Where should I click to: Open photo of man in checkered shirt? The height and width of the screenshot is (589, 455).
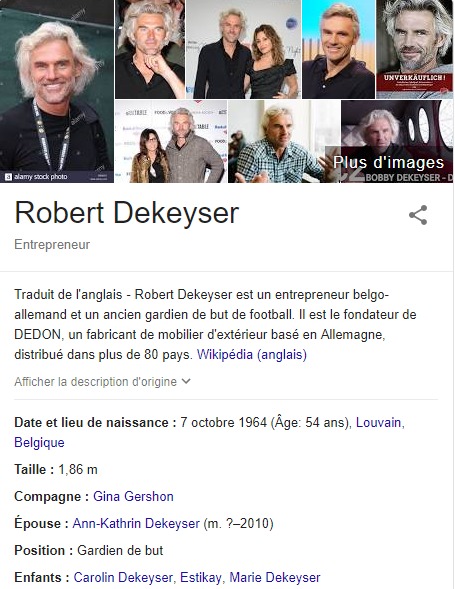[x=284, y=142]
